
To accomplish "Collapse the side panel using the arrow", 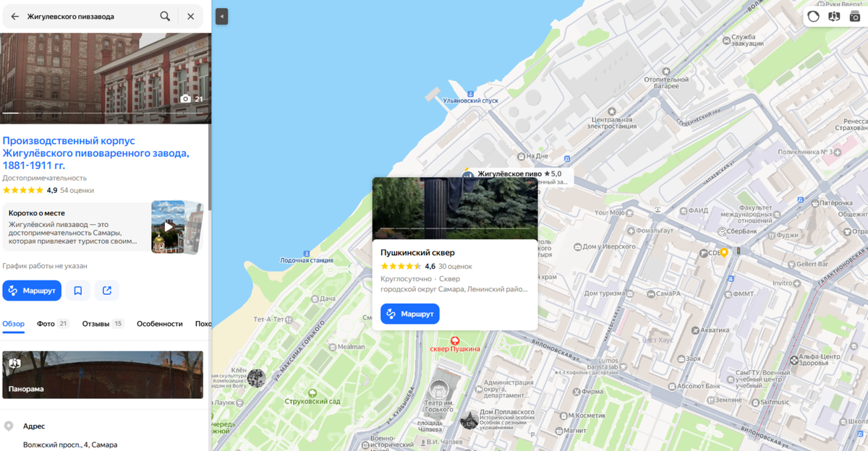I will [221, 16].
